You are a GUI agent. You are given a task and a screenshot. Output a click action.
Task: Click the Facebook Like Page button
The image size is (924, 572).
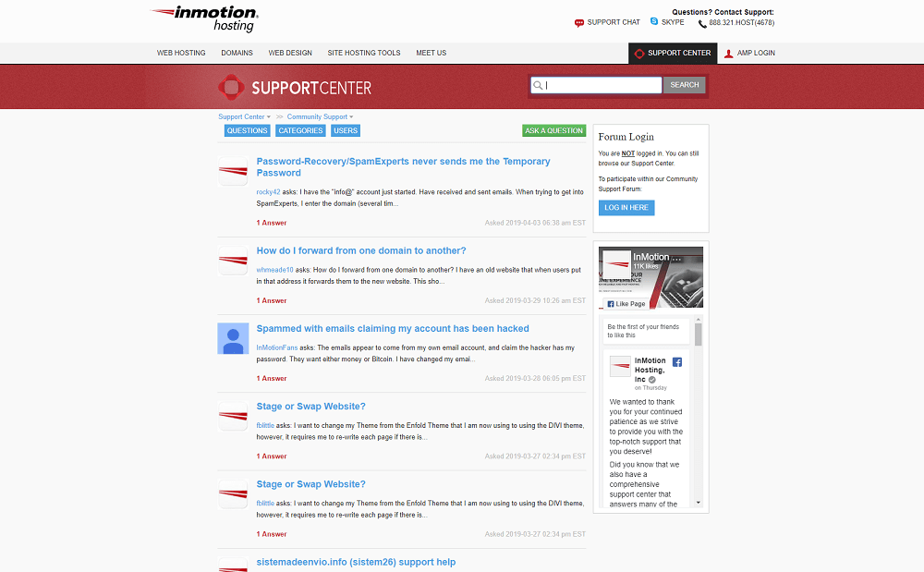(626, 304)
